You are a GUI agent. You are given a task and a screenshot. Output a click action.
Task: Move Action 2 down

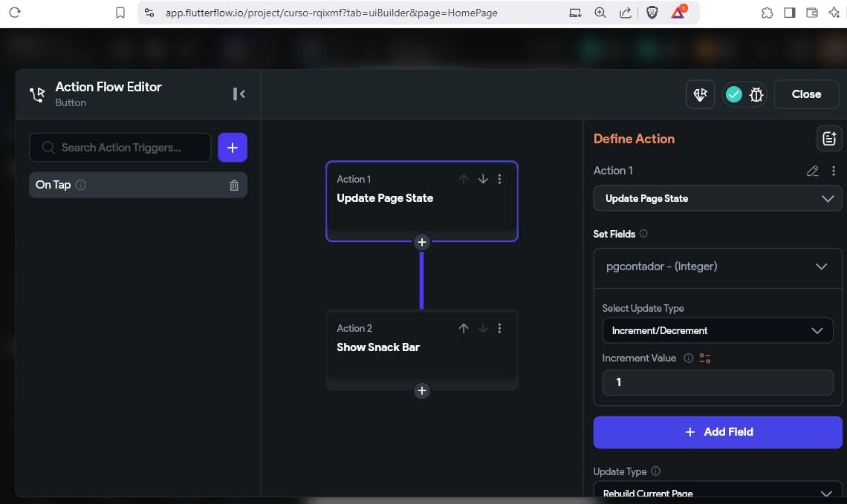point(483,328)
